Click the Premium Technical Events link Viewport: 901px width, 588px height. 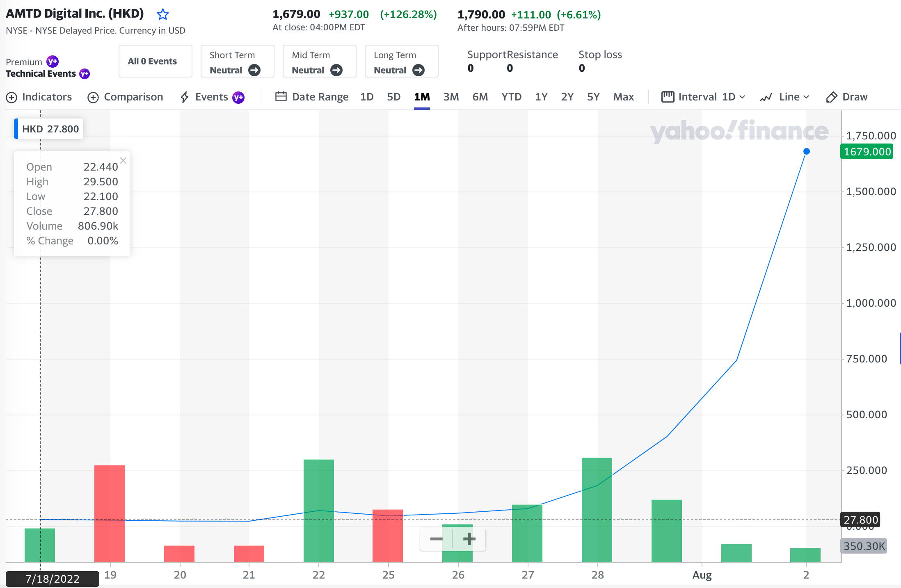click(41, 73)
